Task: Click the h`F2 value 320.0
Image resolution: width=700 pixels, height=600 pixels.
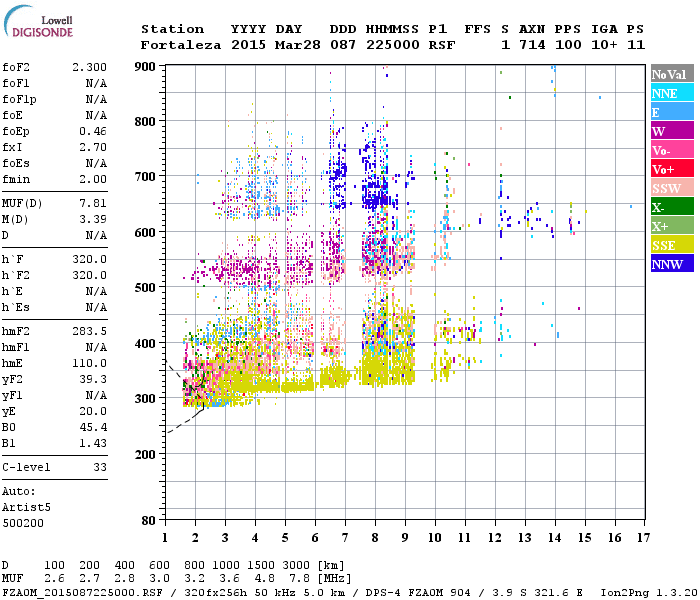Action: point(90,275)
